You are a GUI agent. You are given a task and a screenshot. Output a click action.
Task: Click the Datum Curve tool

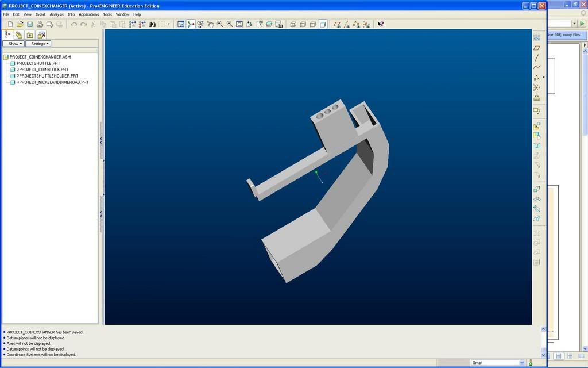(x=537, y=67)
